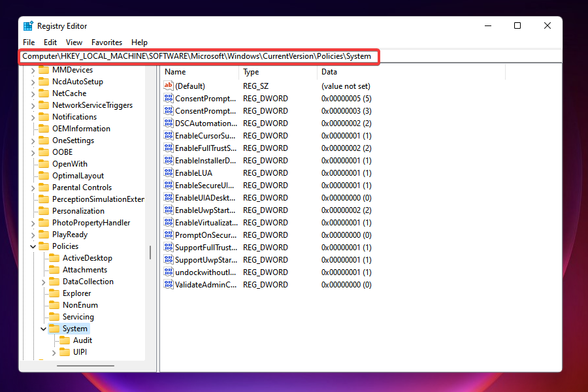Expand the Parental Controls key
This screenshot has height=392, width=588.
pyautogui.click(x=33, y=188)
